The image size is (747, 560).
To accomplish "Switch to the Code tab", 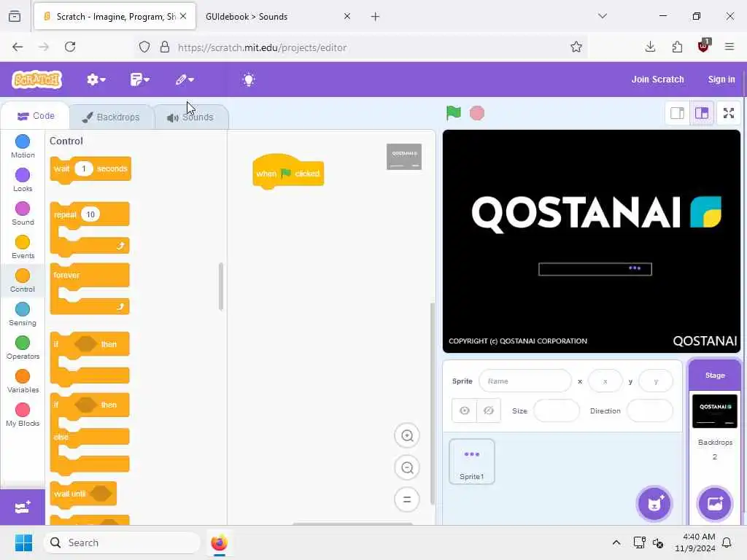I will [x=36, y=116].
